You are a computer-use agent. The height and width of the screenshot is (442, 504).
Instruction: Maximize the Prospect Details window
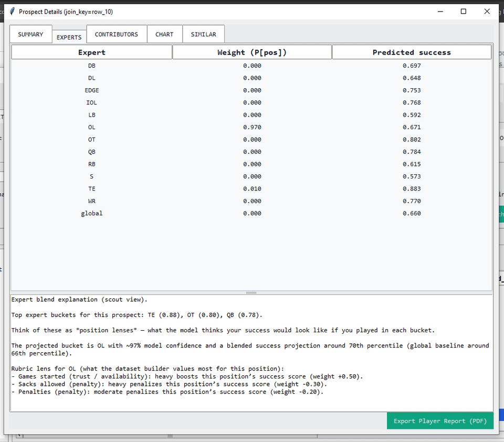(463, 12)
